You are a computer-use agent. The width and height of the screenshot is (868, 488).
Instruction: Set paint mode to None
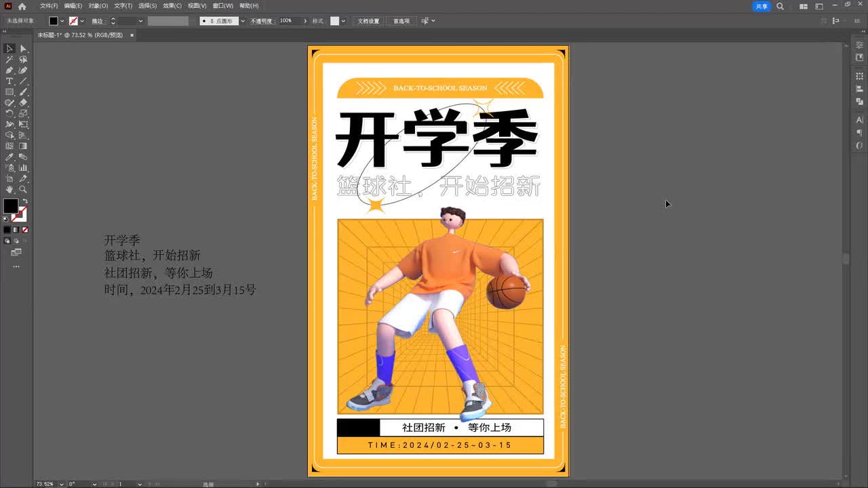tap(25, 230)
